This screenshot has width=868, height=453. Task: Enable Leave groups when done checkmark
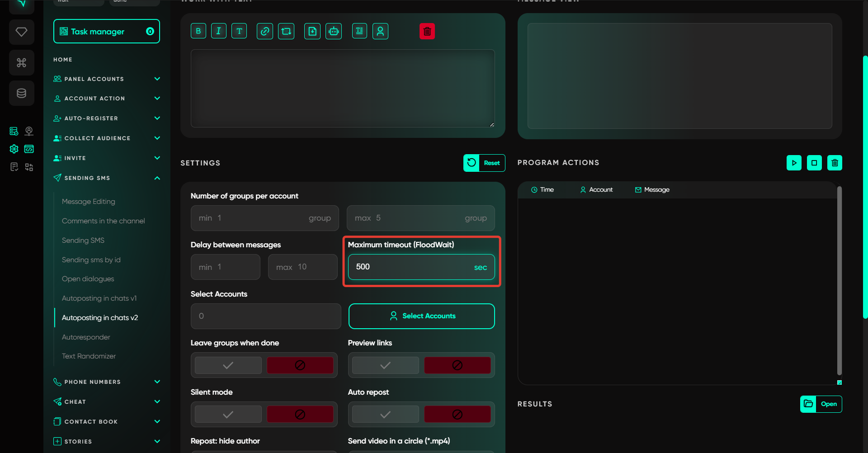(x=228, y=365)
